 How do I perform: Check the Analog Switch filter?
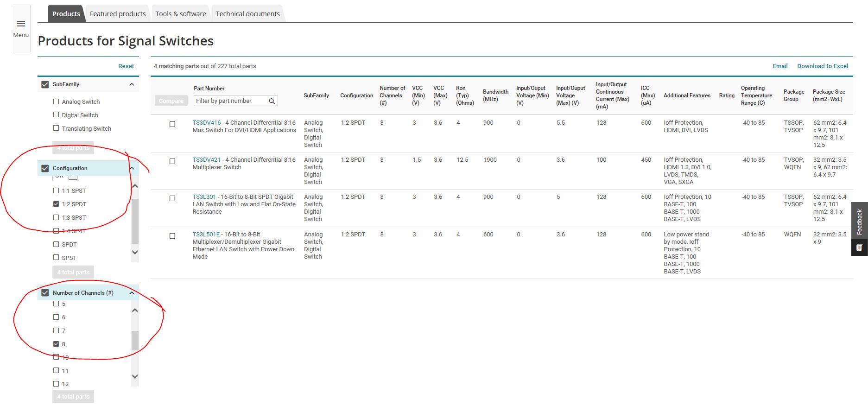coord(56,101)
